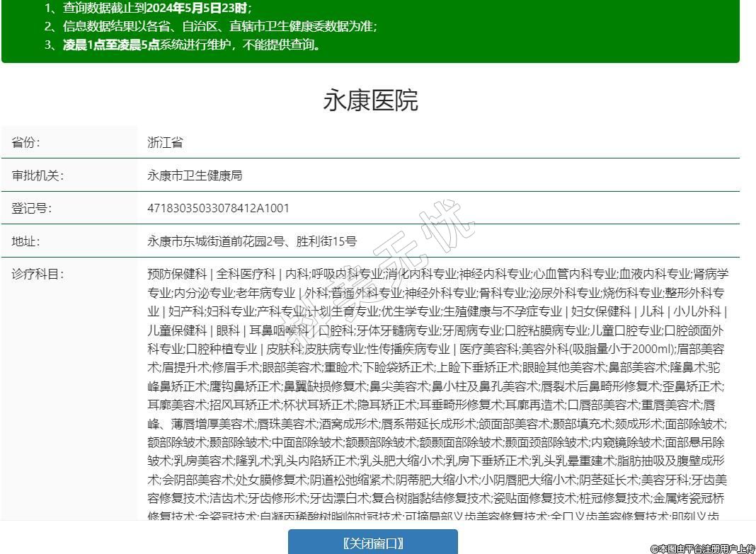Select the 永康市卫生健康局 approval authority text
Viewport: 756px width, 554px height.
195,175
